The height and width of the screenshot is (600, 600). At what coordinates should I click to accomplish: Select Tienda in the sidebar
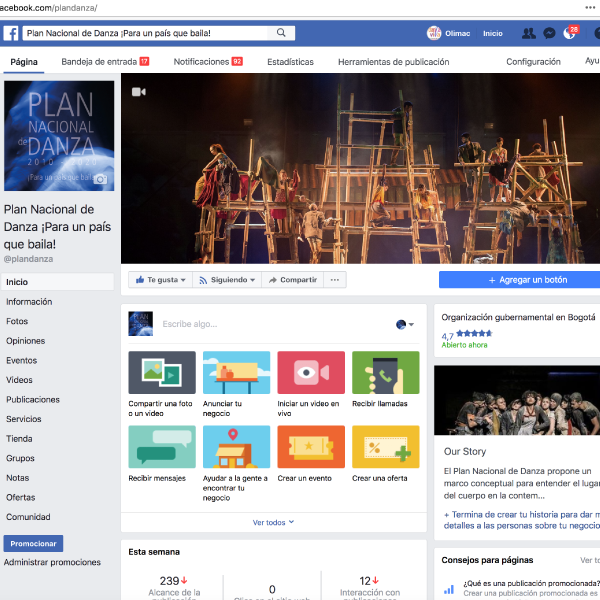[19, 439]
